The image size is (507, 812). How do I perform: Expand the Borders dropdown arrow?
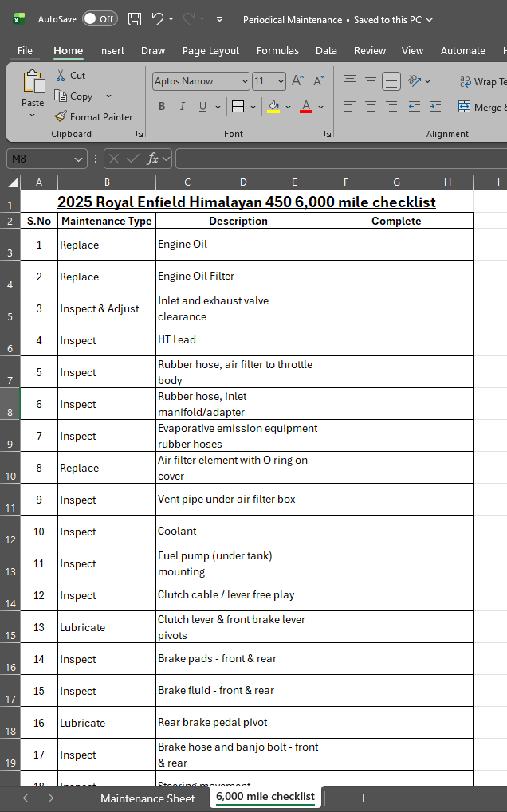click(x=253, y=107)
